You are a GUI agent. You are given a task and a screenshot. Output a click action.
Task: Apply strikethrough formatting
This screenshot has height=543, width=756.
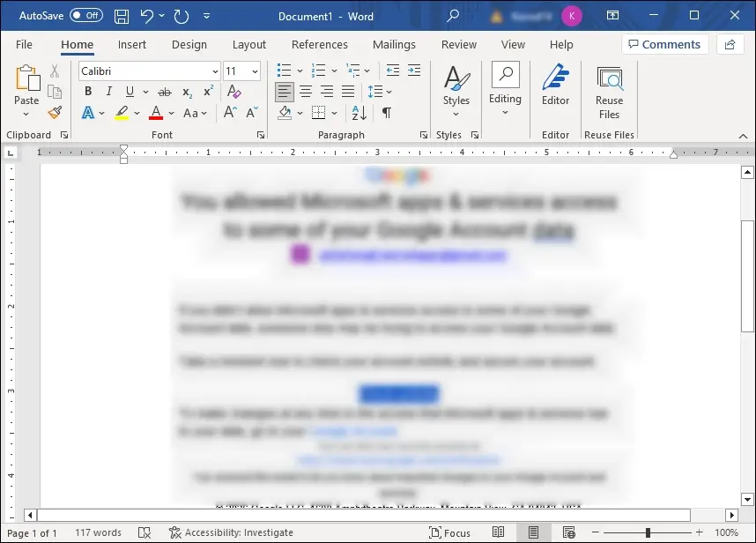(x=165, y=92)
